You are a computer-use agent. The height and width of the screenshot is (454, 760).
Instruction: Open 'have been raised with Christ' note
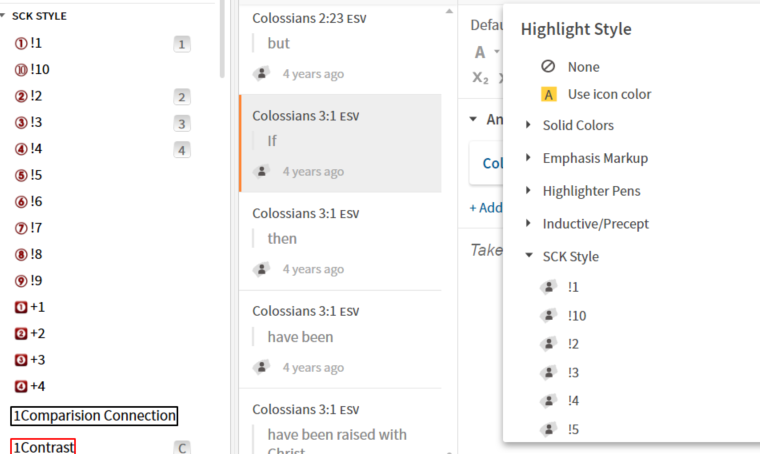click(340, 422)
